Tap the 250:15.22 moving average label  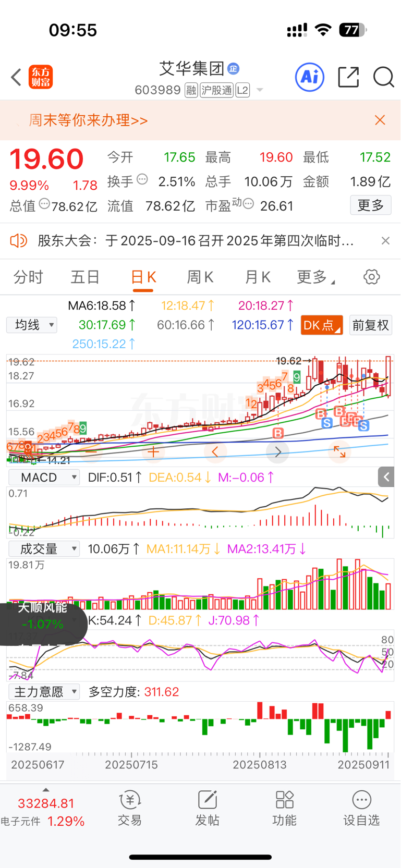[104, 344]
